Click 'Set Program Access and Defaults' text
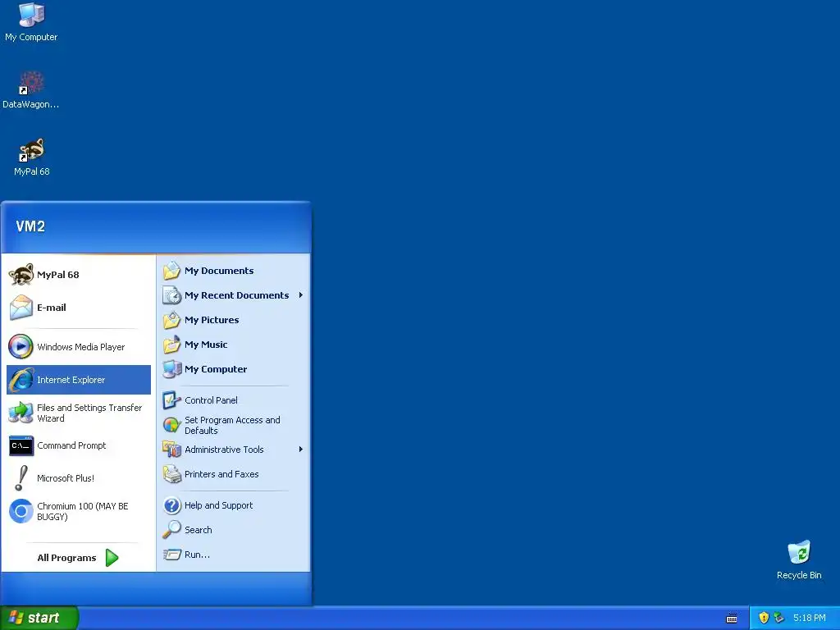Image resolution: width=840 pixels, height=630 pixels. [232, 426]
